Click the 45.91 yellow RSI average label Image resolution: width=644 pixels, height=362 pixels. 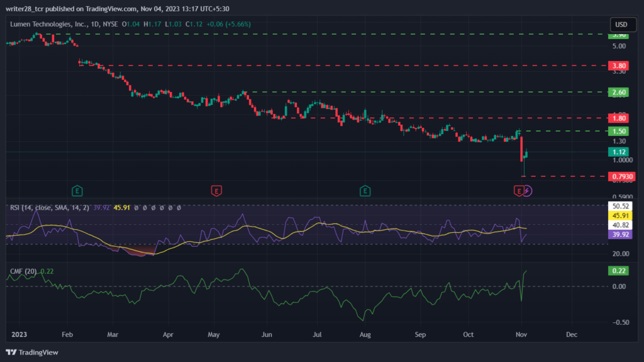[x=620, y=215]
